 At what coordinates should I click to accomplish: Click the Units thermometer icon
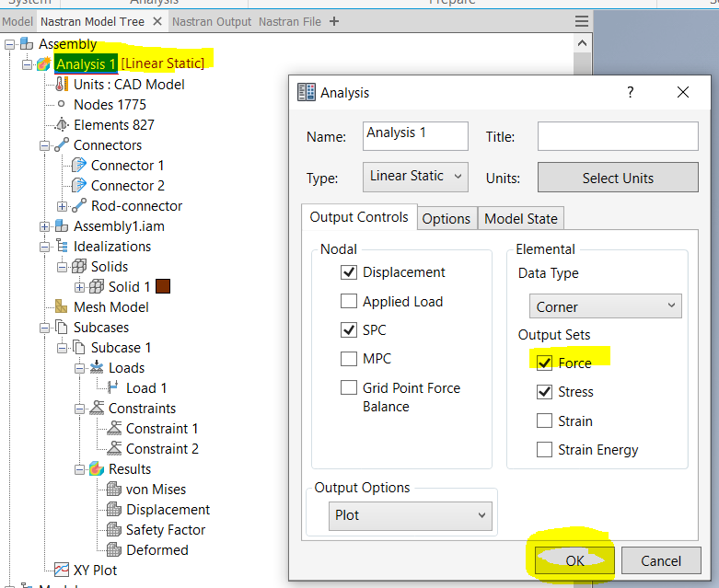point(62,85)
